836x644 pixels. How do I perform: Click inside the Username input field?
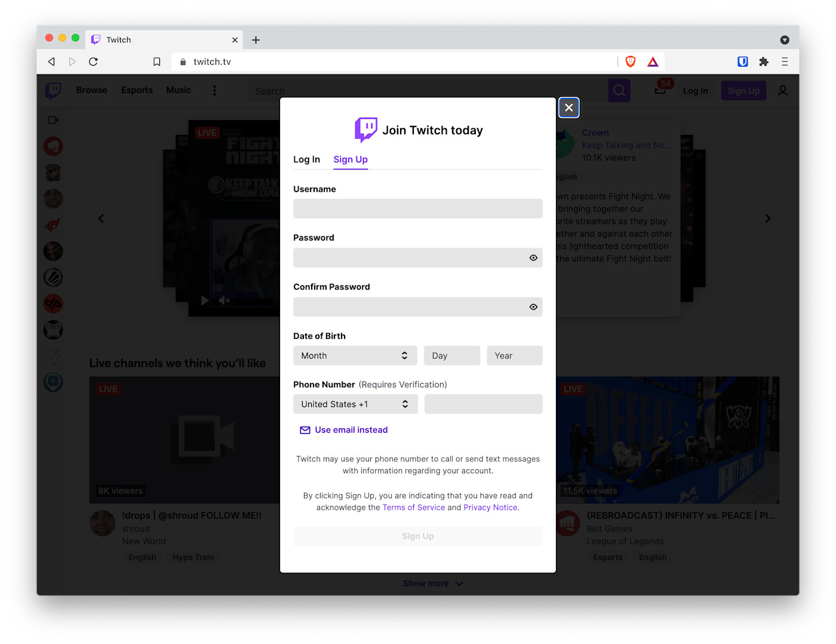(417, 208)
